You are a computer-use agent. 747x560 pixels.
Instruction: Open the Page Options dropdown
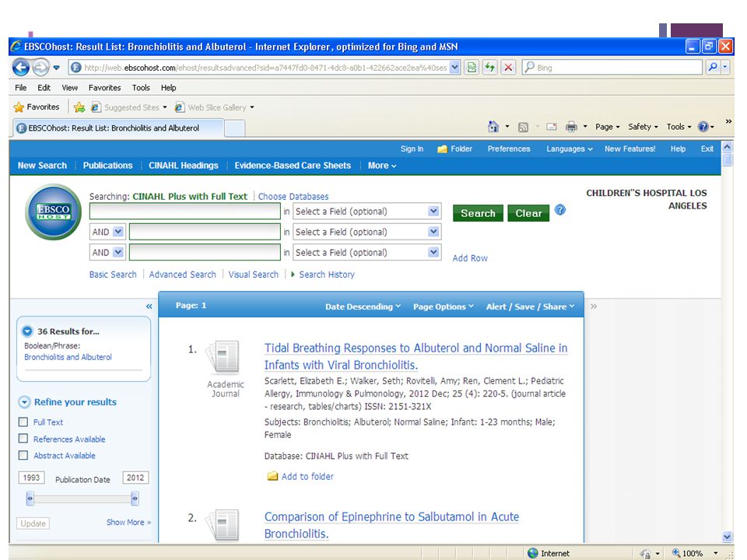click(x=444, y=306)
